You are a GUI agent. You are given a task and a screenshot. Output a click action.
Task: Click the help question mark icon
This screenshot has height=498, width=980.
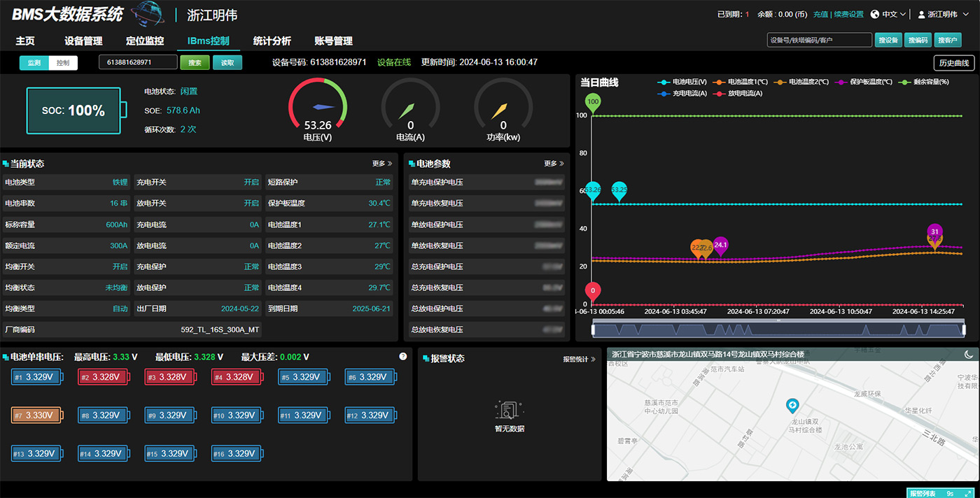click(x=403, y=357)
